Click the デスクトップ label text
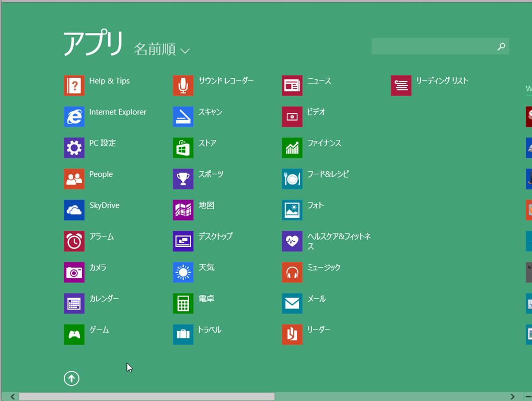This screenshot has width=532, height=401. tap(215, 236)
